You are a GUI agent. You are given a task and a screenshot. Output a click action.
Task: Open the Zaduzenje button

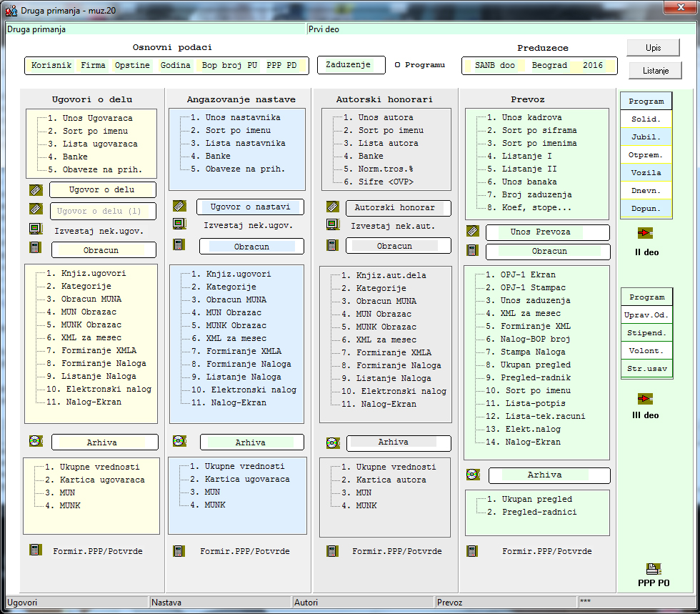pos(351,65)
